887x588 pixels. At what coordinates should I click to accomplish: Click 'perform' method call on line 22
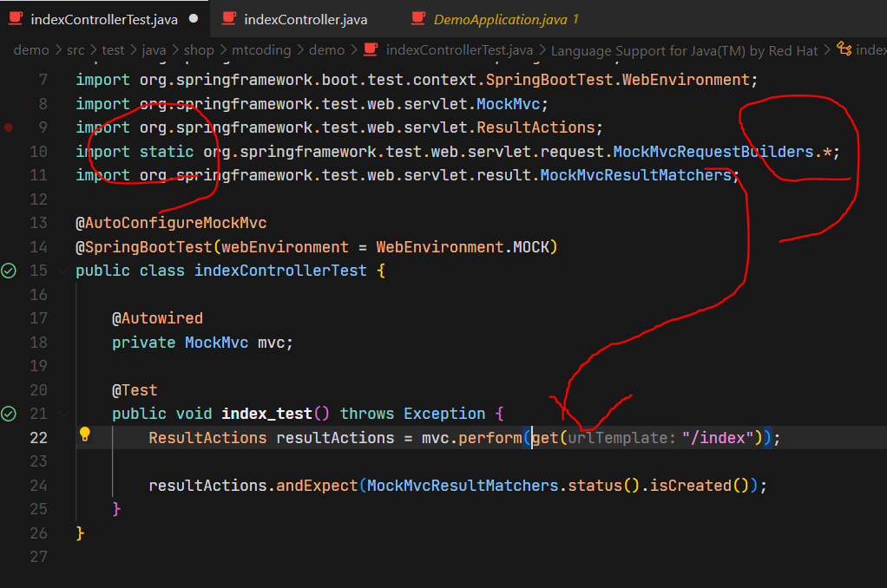pos(489,438)
